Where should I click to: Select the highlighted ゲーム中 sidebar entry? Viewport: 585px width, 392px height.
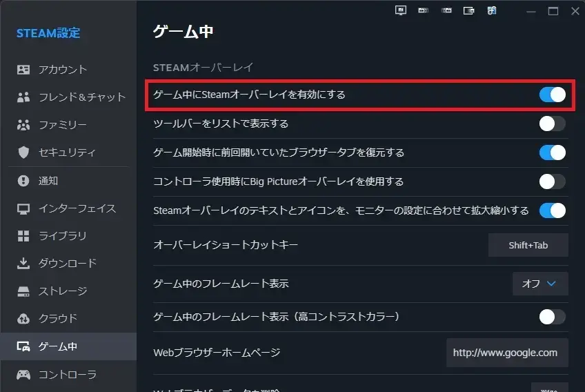68,346
